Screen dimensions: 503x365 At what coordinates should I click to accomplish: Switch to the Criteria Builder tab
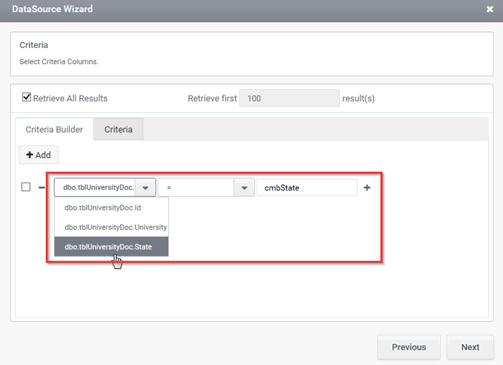(x=54, y=129)
